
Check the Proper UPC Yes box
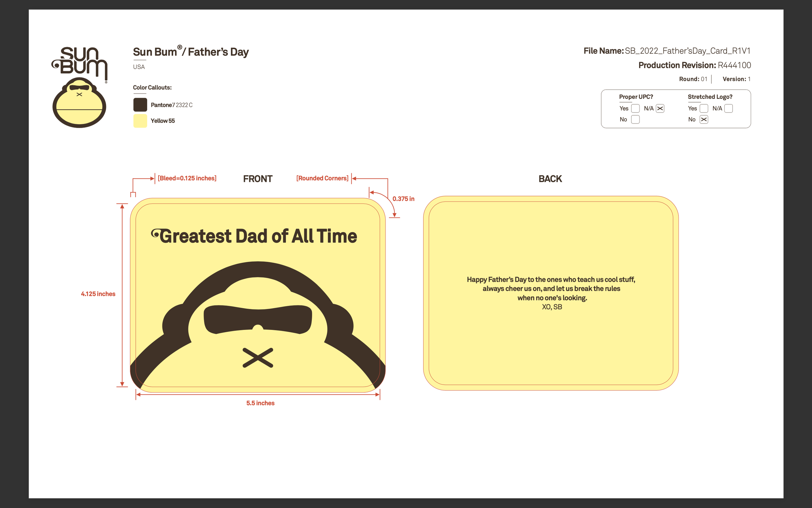[x=635, y=109]
